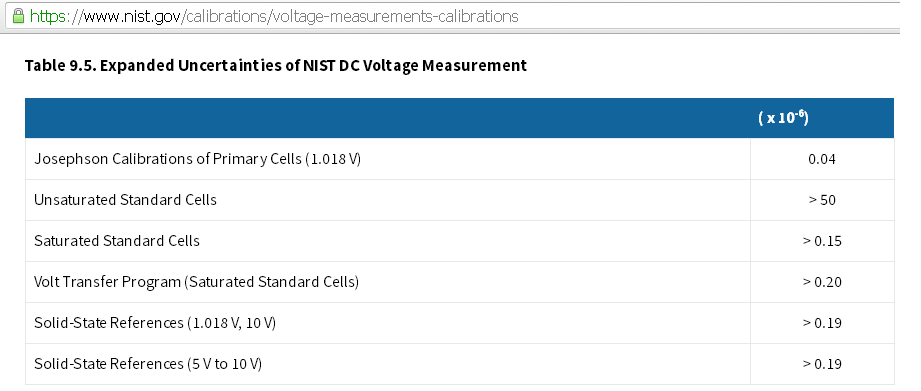Click the '> 0.20' uncertainty value
This screenshot has width=921, height=391.
click(x=822, y=282)
